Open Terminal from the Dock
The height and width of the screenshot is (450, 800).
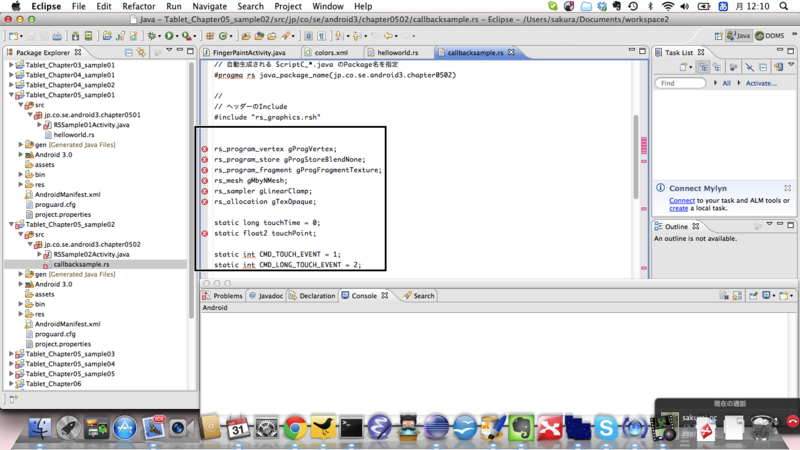click(352, 428)
